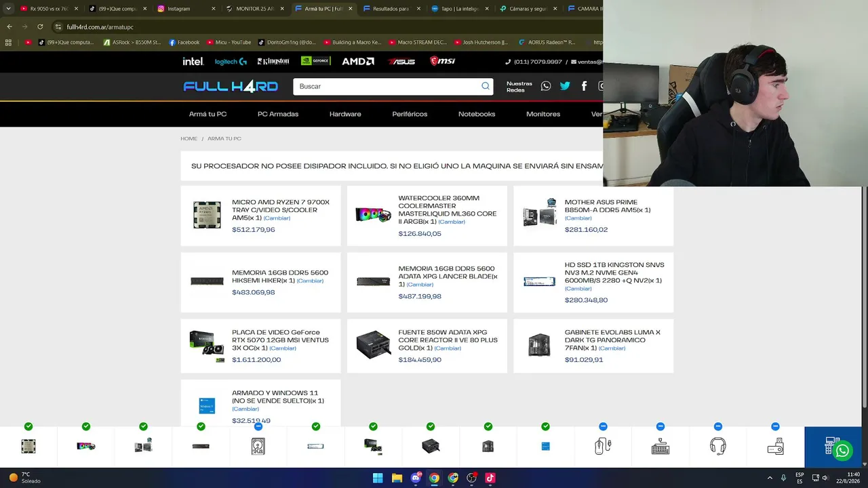Select the motherboard step icon in bottom strip
The height and width of the screenshot is (488, 868).
point(143,445)
